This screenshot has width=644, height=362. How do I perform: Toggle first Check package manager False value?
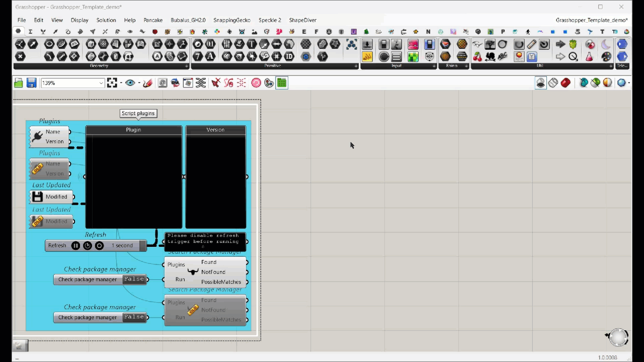click(134, 279)
